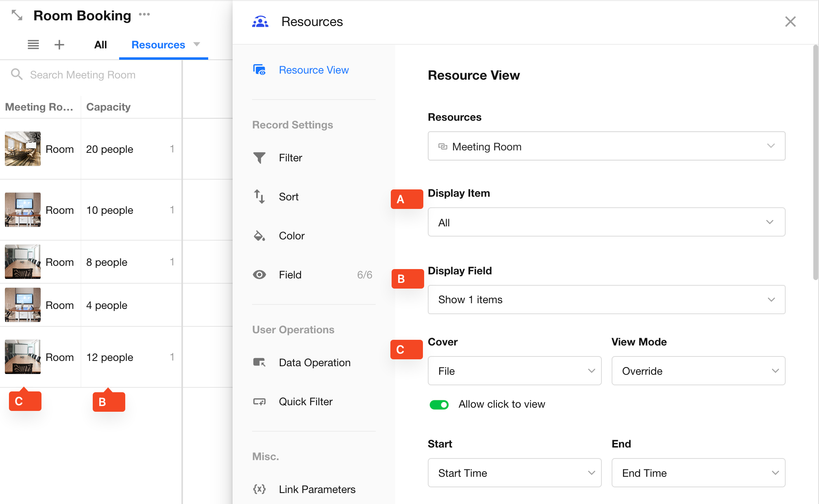
Task: Open the Room Booking more options ellipsis
Action: [x=144, y=15]
